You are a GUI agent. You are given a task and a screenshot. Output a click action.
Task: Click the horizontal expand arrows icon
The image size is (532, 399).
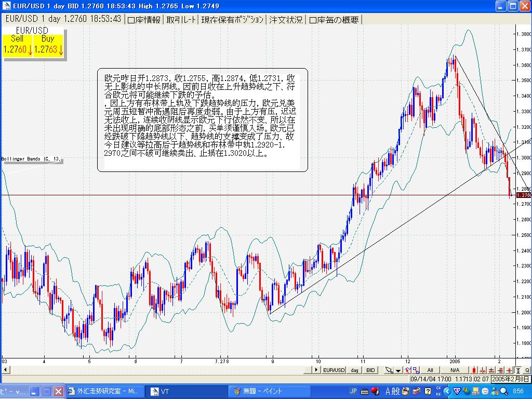[x=491, y=370]
